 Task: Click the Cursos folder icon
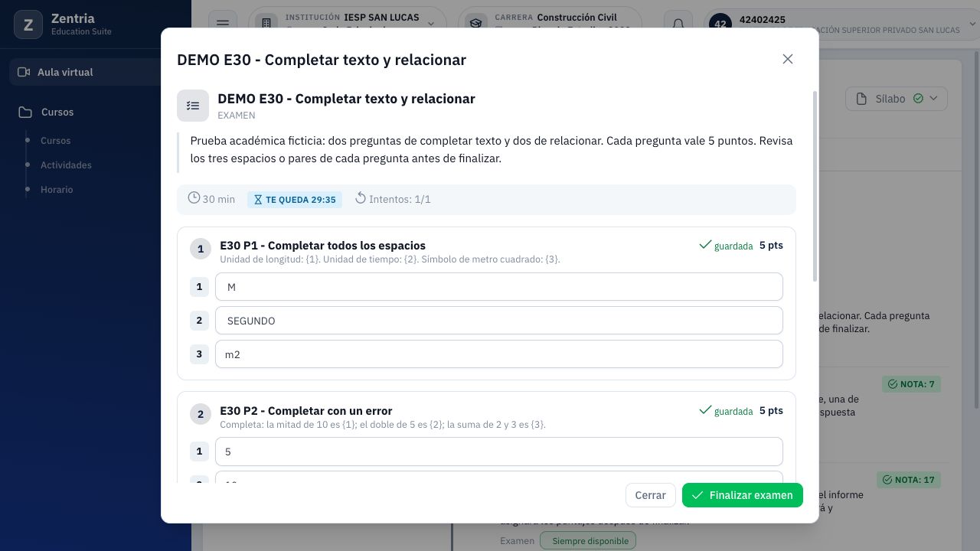[x=25, y=112]
